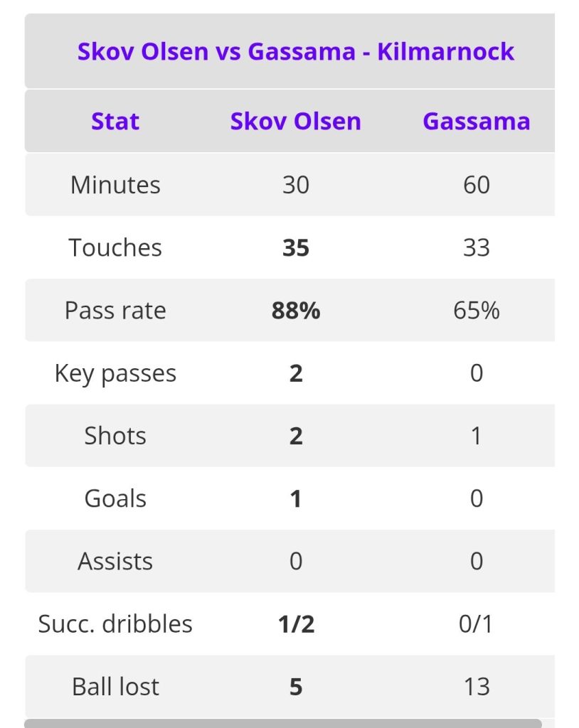
Task: Select the Ball lost row label
Action: pyautogui.click(x=115, y=687)
